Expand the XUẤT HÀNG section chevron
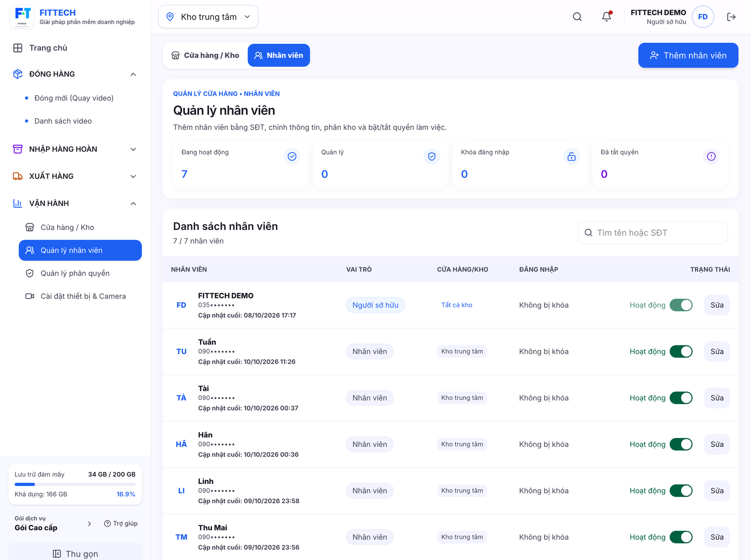The image size is (751, 560). point(133,176)
